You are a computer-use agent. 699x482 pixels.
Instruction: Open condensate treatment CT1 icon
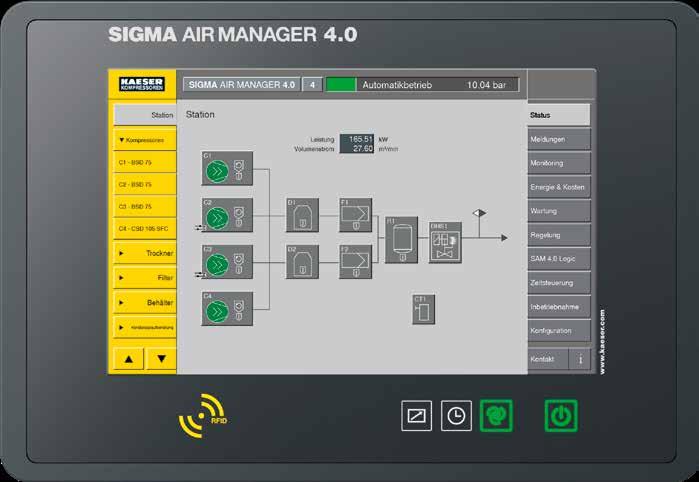(x=424, y=309)
